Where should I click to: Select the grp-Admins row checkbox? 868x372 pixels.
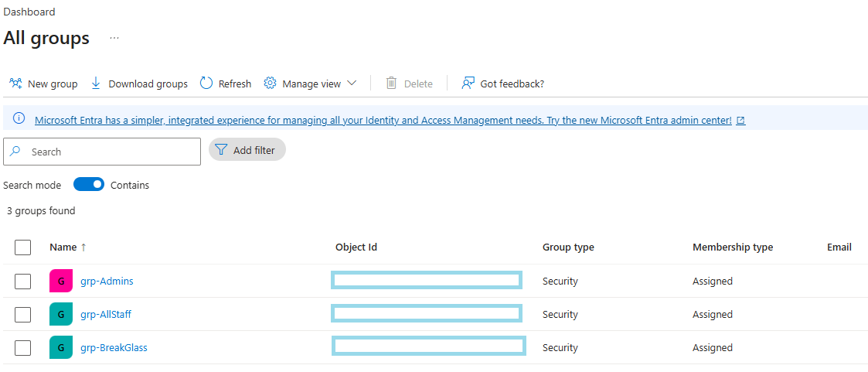[x=22, y=282]
